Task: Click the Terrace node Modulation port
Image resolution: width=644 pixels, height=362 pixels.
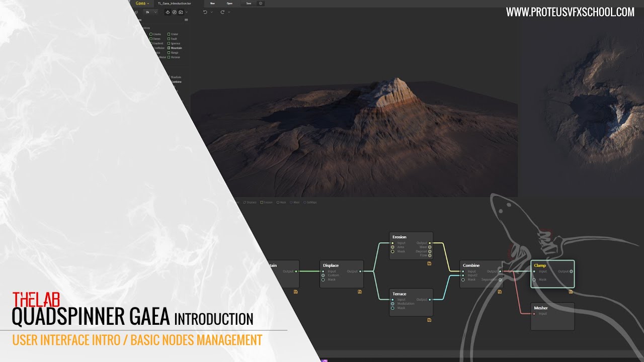Action: (x=392, y=304)
